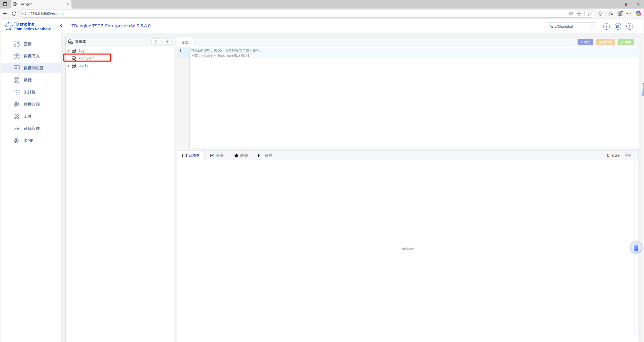The height and width of the screenshot is (342, 644).
Task: Click the 导出 export button
Action: click(628, 155)
